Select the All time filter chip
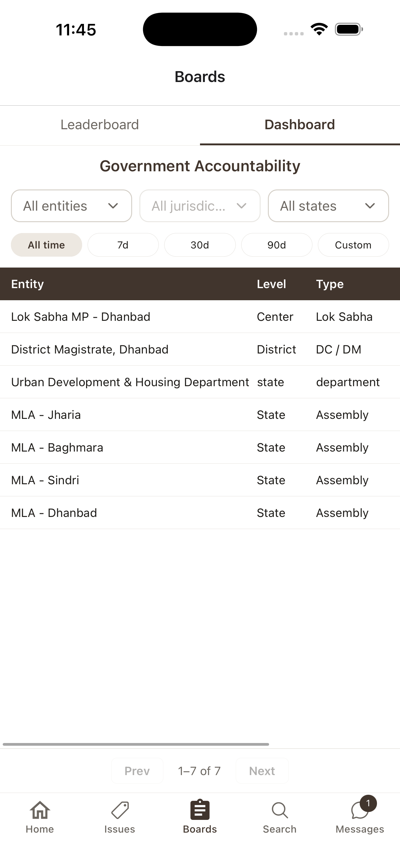The image size is (400, 868). tap(47, 245)
